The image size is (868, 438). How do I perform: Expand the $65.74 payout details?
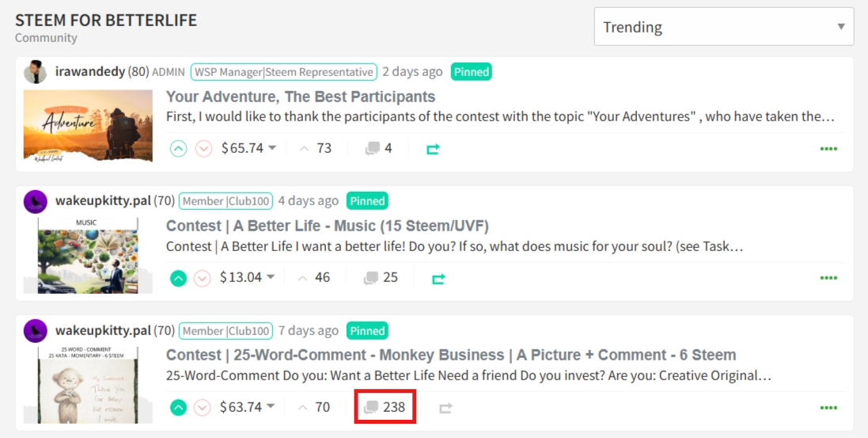tap(248, 148)
